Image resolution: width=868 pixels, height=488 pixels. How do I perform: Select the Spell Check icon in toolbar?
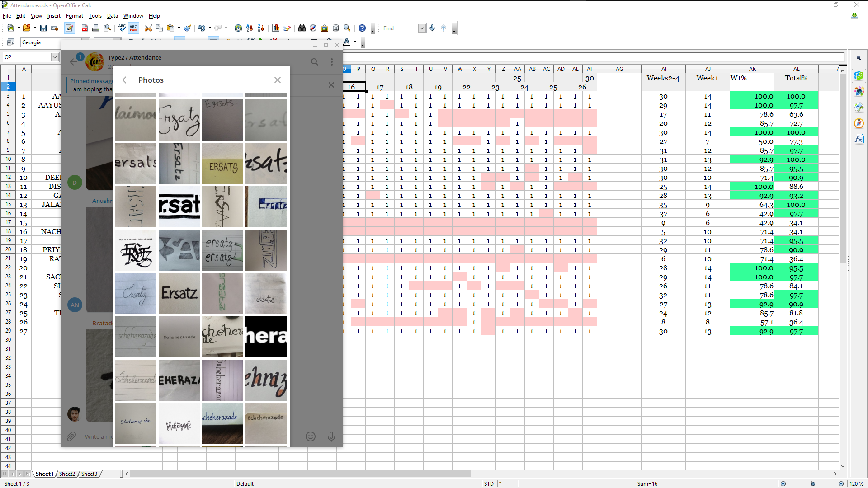pyautogui.click(x=122, y=28)
